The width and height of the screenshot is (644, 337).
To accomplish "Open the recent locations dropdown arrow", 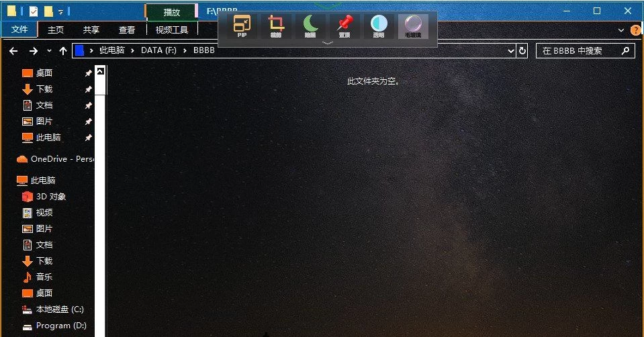I will pyautogui.click(x=49, y=51).
